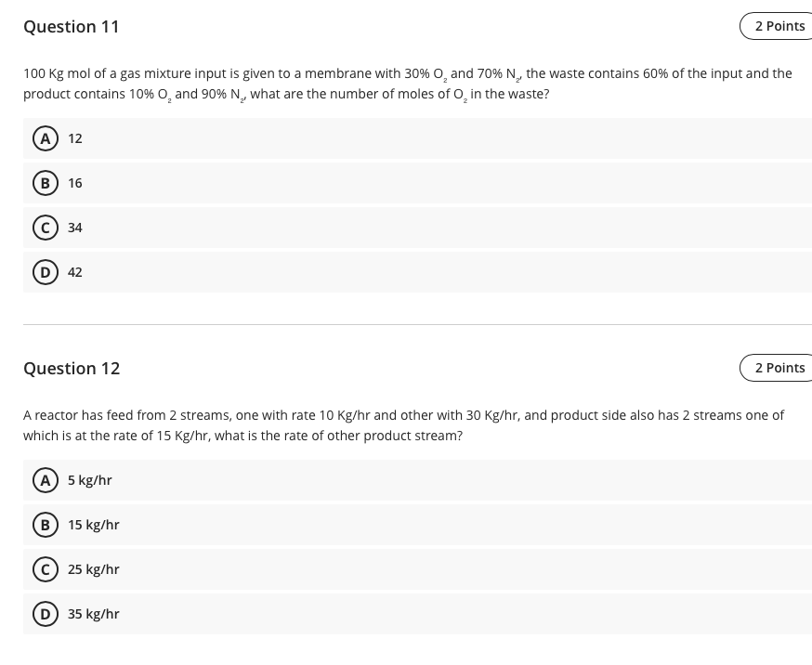This screenshot has height=665, width=812.
Task: Click the circled A icon in Question 11
Action: [46, 137]
